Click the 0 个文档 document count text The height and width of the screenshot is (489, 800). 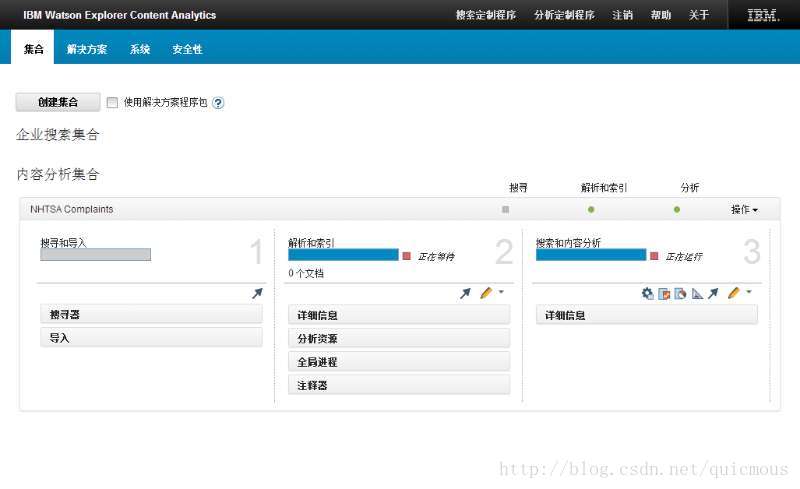click(306, 273)
